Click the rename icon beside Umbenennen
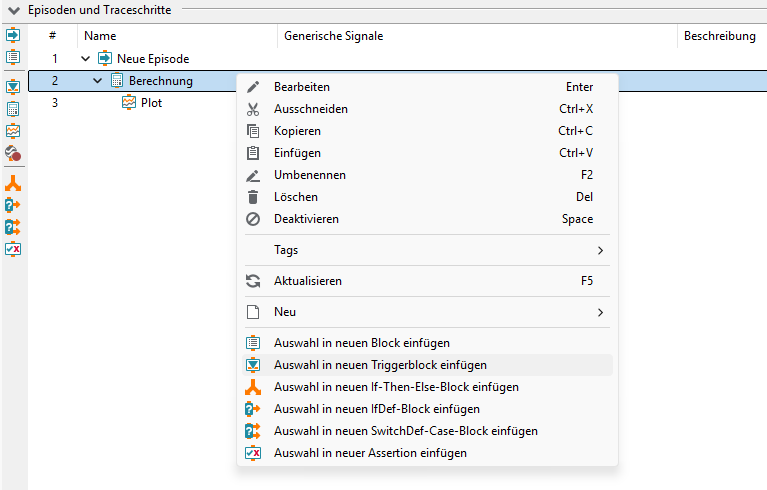The height and width of the screenshot is (490, 767). [x=253, y=175]
